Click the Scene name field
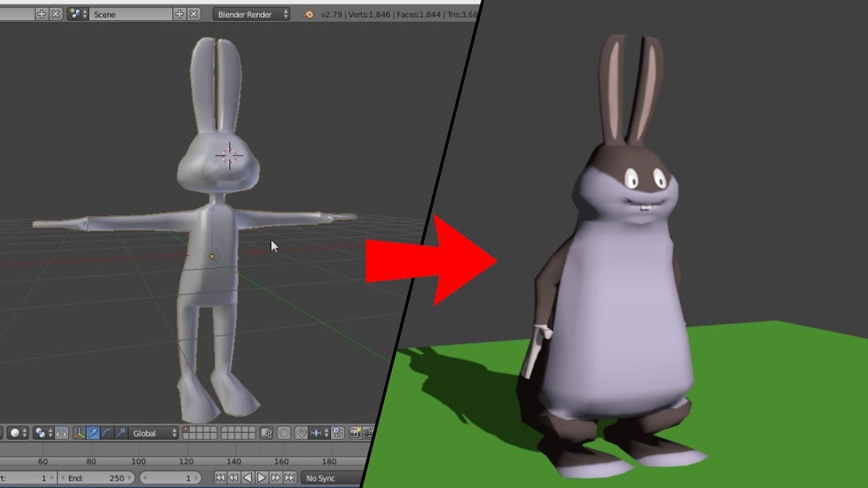 click(131, 14)
